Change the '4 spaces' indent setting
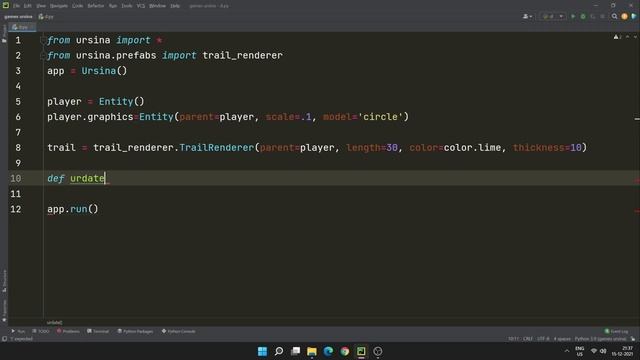 562,339
